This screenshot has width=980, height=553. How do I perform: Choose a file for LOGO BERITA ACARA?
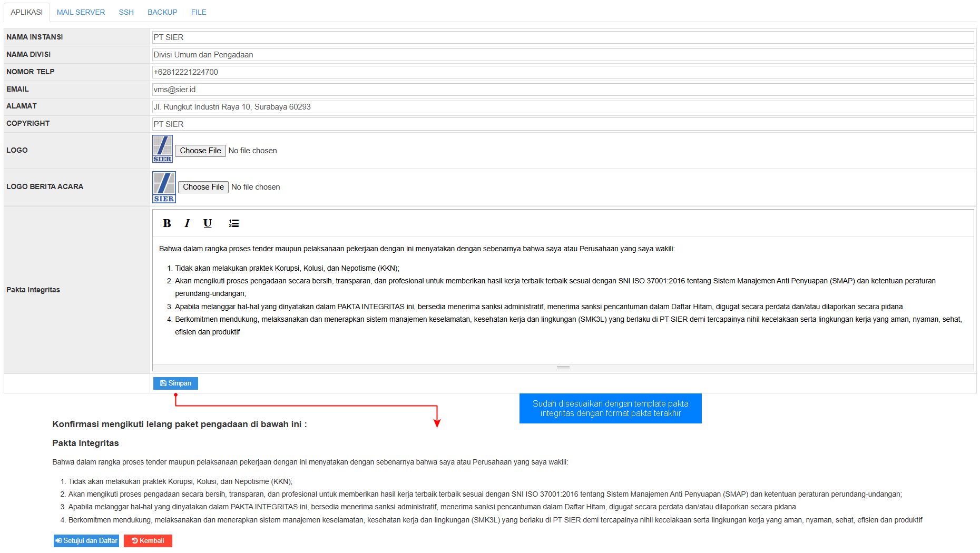pyautogui.click(x=203, y=187)
